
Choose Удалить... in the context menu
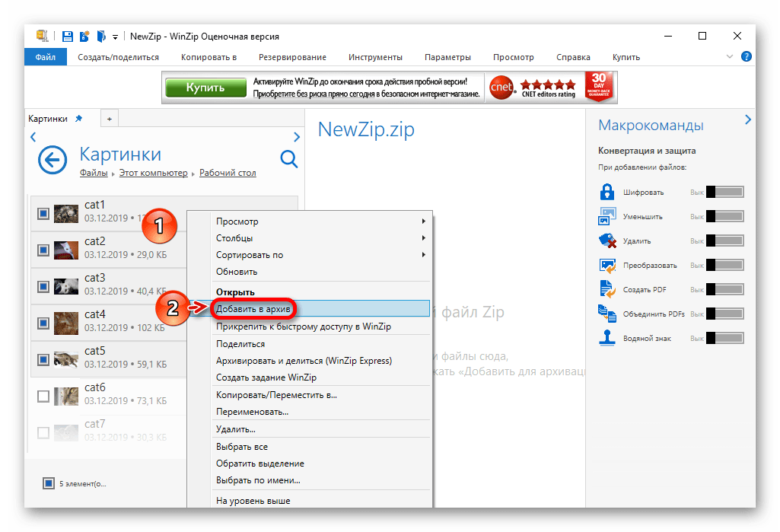[320, 429]
